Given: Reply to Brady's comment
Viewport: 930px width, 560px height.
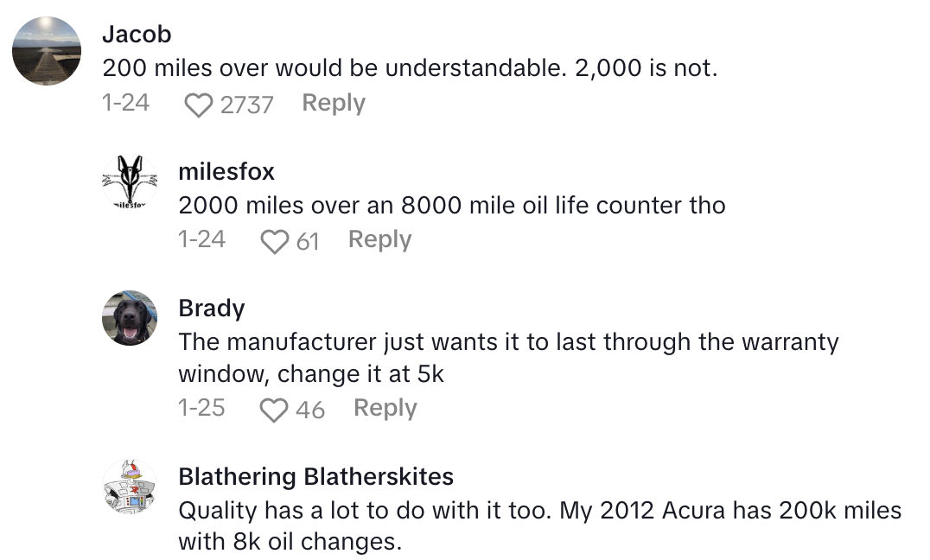Looking at the screenshot, I should [x=385, y=408].
